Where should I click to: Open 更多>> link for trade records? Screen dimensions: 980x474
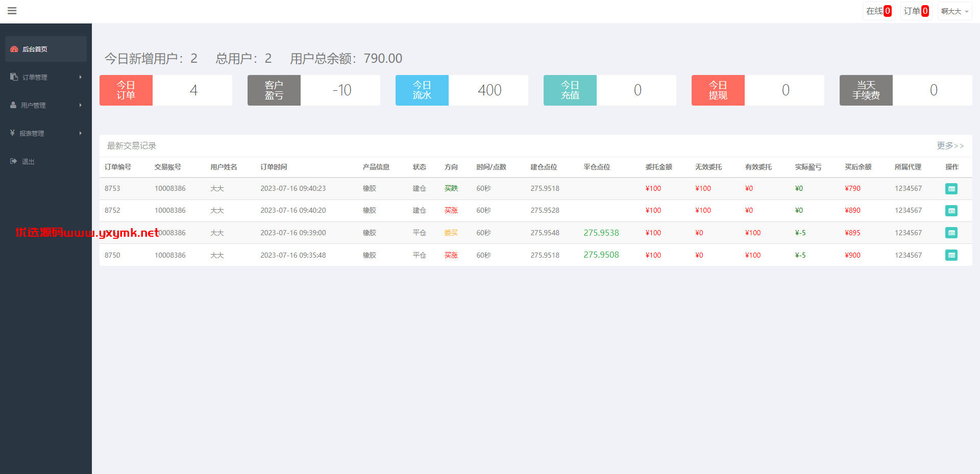click(950, 146)
